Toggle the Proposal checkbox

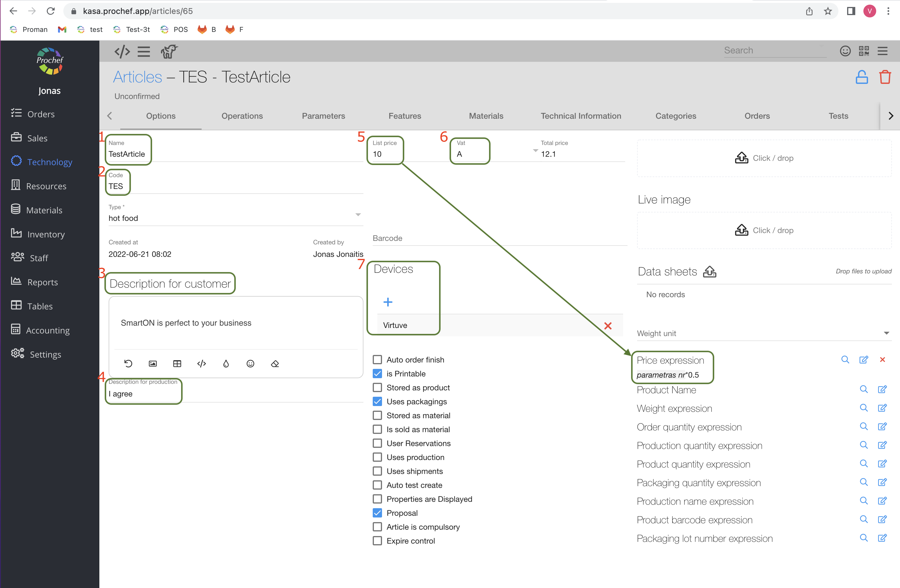[x=377, y=513]
